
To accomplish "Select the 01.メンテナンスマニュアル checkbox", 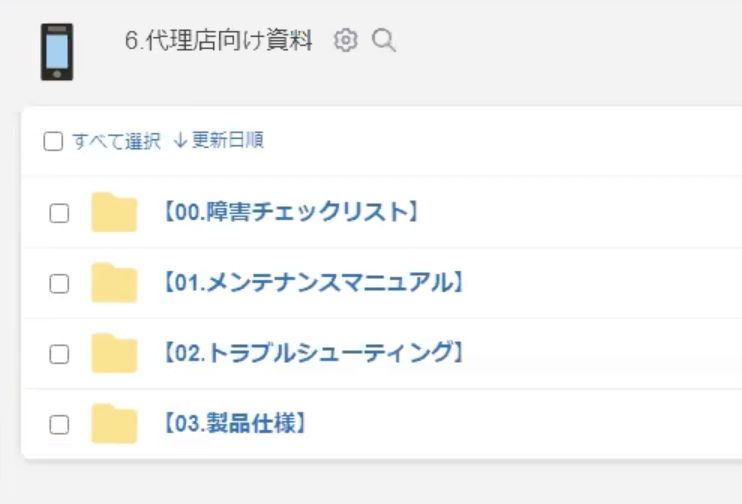I will pyautogui.click(x=59, y=283).
